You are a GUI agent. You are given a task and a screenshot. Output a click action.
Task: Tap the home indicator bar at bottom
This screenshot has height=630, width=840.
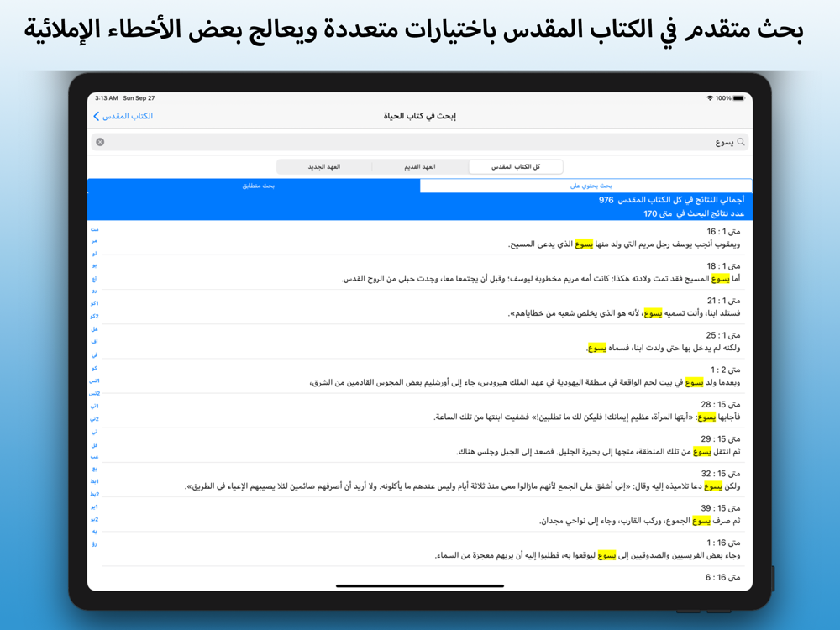pos(420,586)
